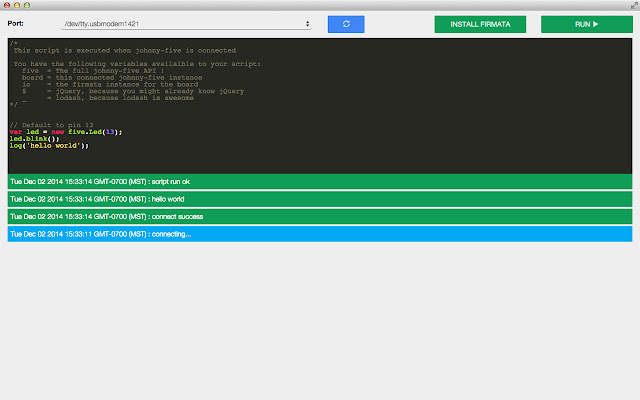Click comment line 'five = The full johnny-five API'
This screenshot has width=640, height=400.
click(x=93, y=71)
